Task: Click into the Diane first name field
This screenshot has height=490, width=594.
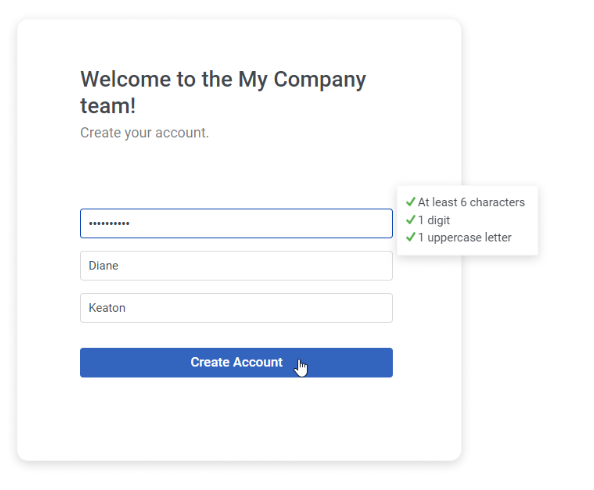Action: pyautogui.click(x=236, y=266)
